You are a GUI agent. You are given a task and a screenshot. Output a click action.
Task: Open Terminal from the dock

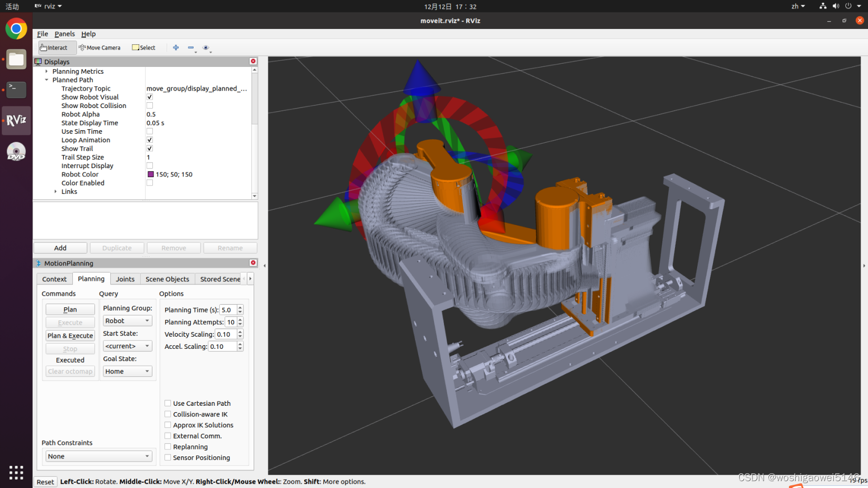click(16, 90)
